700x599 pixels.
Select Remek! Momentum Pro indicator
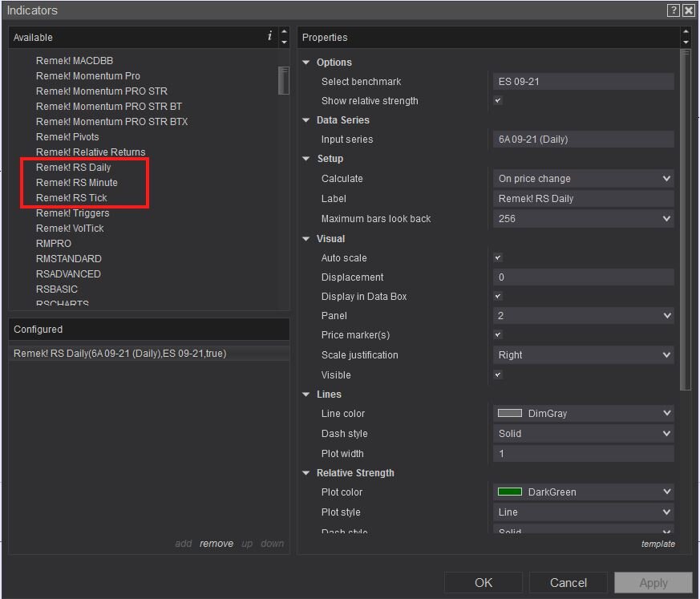tap(88, 76)
